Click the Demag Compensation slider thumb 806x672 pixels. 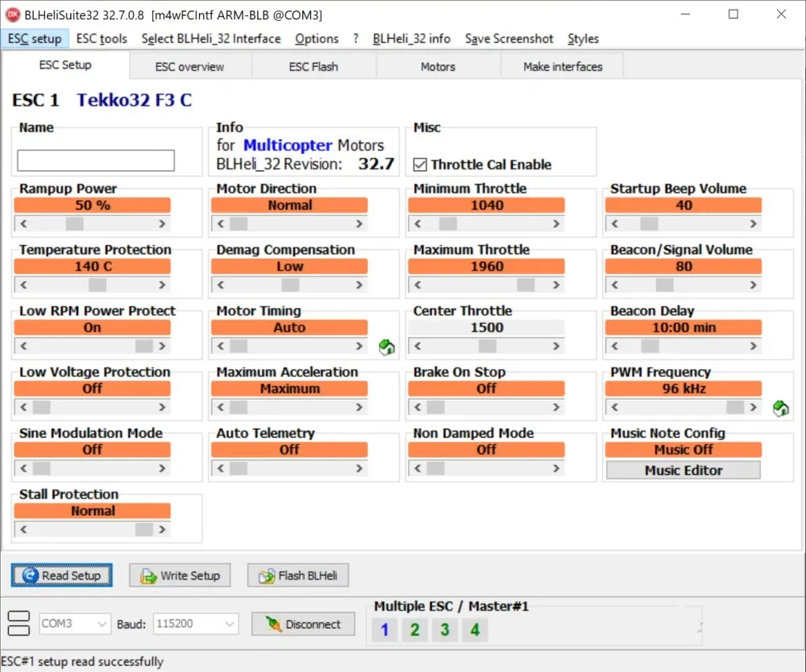(290, 284)
